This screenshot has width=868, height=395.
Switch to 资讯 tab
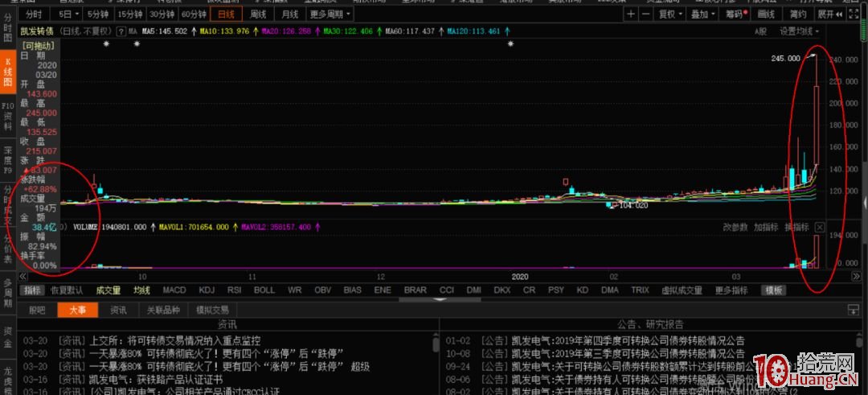118,310
